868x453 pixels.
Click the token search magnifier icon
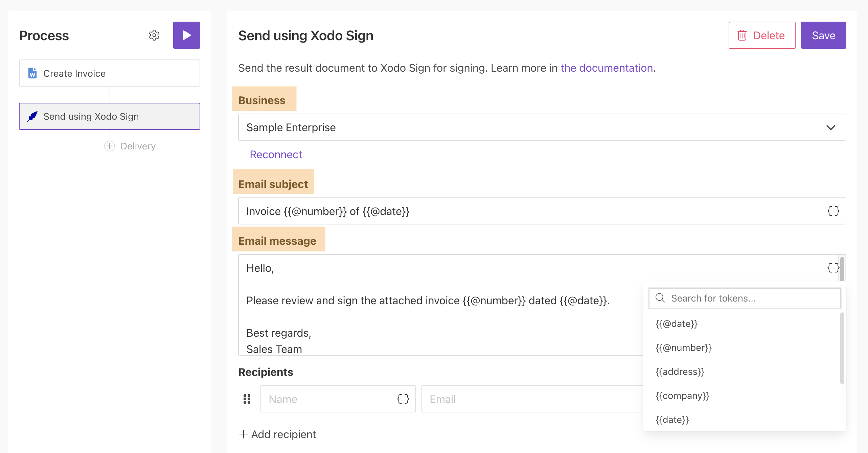click(x=660, y=298)
